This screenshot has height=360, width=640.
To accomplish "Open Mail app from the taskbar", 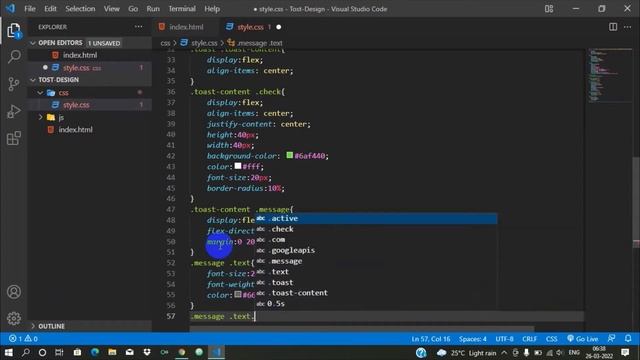I will point(130,352).
